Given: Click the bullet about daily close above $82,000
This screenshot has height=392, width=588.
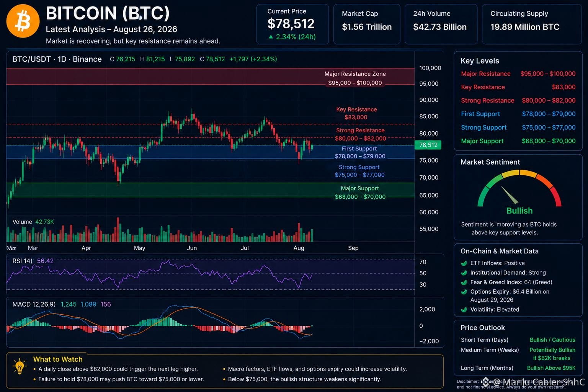Looking at the screenshot, I should [116, 369].
